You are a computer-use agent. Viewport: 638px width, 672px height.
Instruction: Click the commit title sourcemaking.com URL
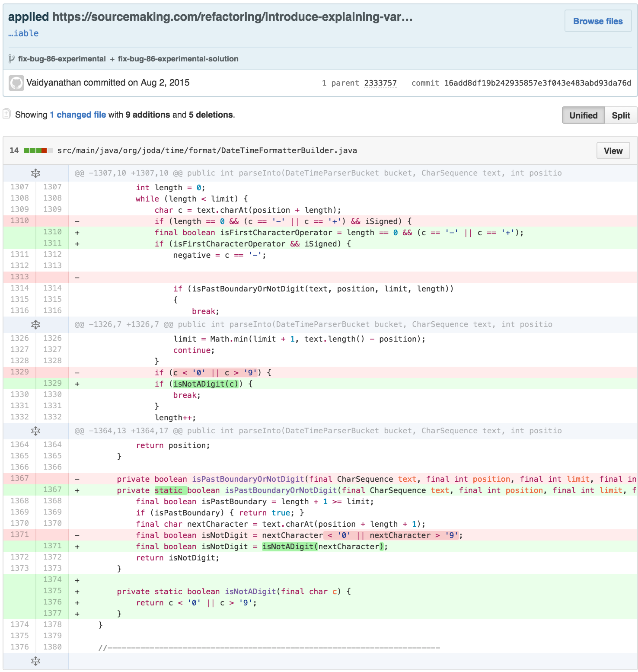(x=232, y=17)
